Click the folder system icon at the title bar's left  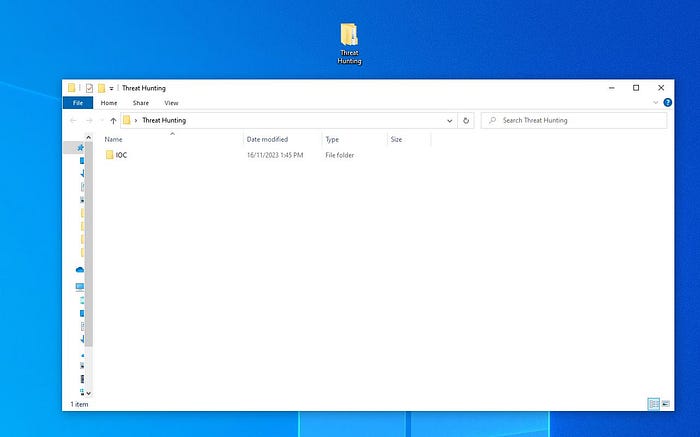(71, 88)
